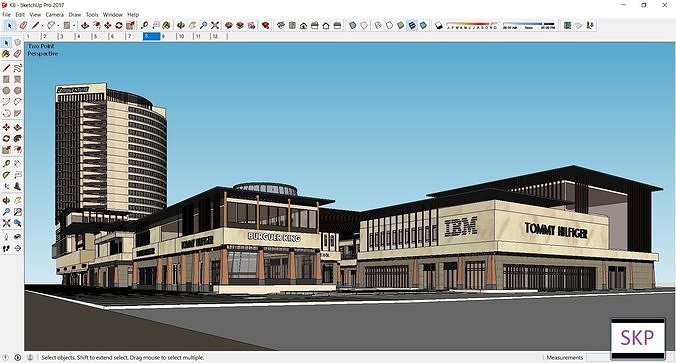The width and height of the screenshot is (676, 363).
Task: Switch to Top standard view
Action: pos(292,25)
